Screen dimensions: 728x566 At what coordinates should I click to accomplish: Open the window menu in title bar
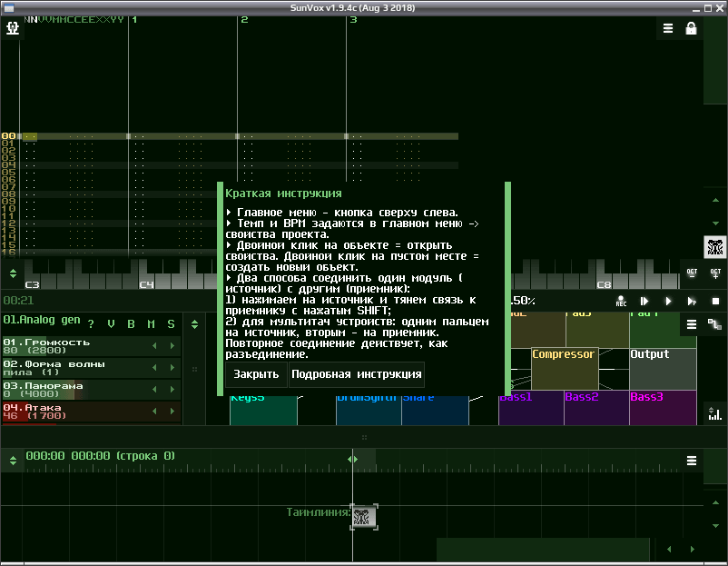pyautogui.click(x=9, y=8)
